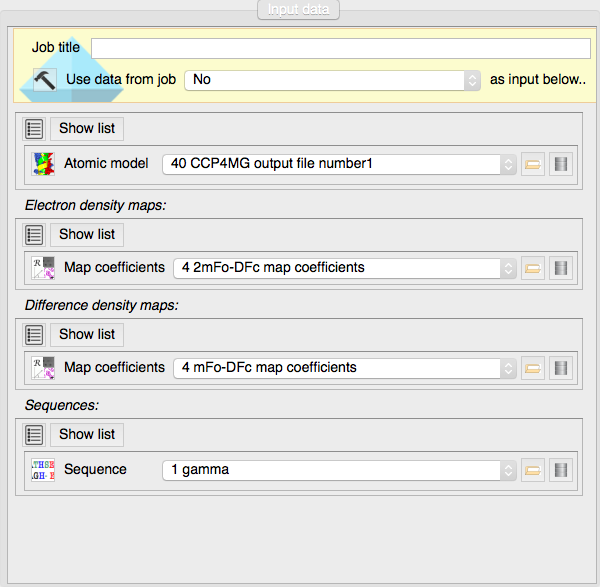
Task: Click the Job title text field
Action: click(340, 48)
